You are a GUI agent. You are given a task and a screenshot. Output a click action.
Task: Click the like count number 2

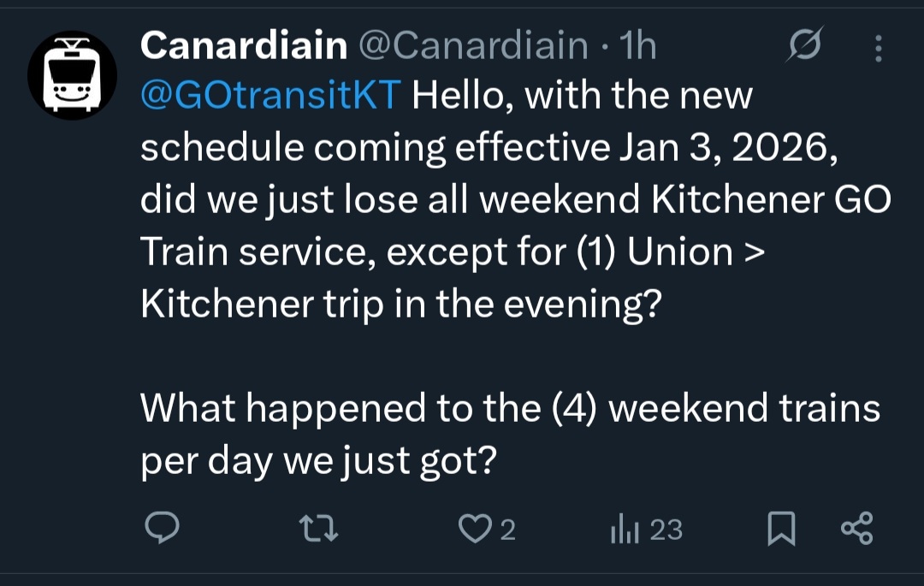pos(507,530)
